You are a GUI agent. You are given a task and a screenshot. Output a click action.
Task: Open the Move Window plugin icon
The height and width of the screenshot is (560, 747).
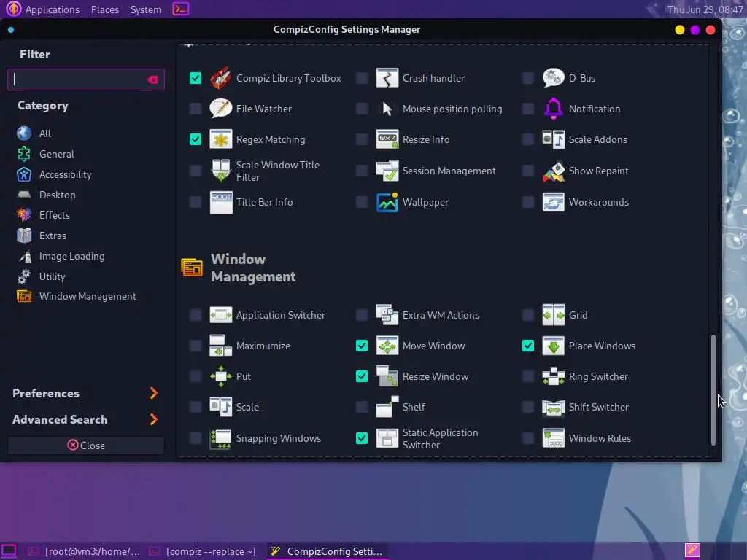(x=387, y=346)
